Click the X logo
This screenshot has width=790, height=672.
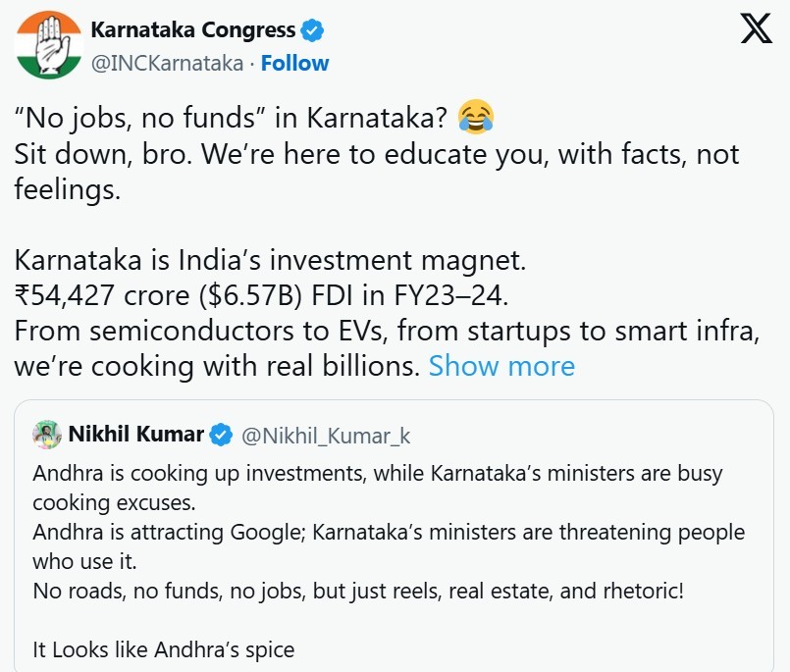[756, 30]
